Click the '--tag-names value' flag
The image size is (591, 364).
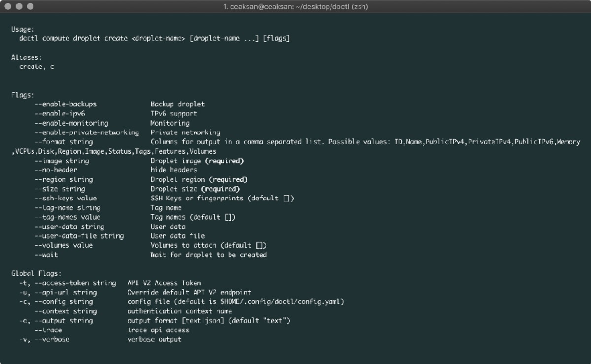click(x=67, y=217)
